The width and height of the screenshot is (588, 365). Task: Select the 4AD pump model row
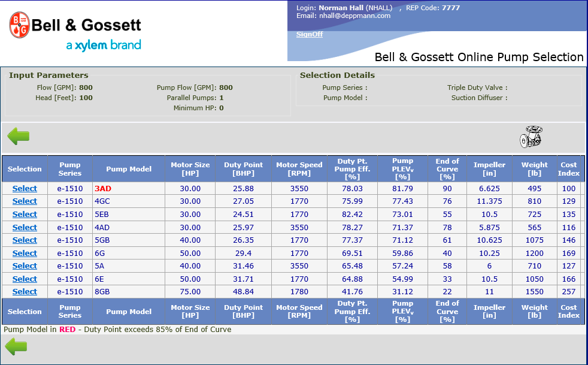(x=25, y=228)
